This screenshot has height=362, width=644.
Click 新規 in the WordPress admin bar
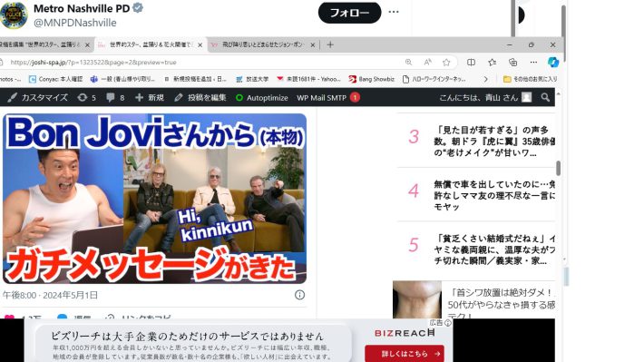pyautogui.click(x=150, y=98)
